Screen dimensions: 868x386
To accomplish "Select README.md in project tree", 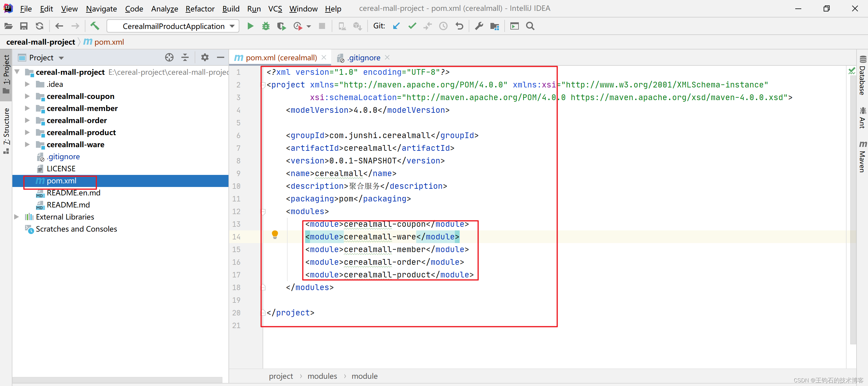I will (x=68, y=205).
